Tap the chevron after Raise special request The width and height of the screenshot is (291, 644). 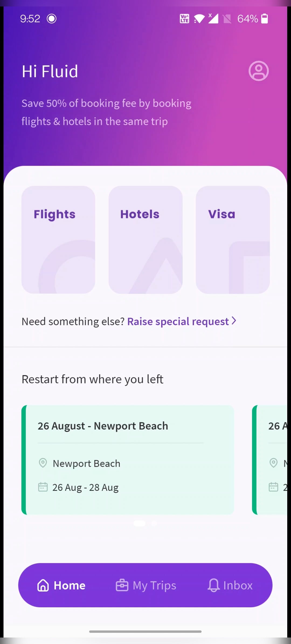coord(234,321)
